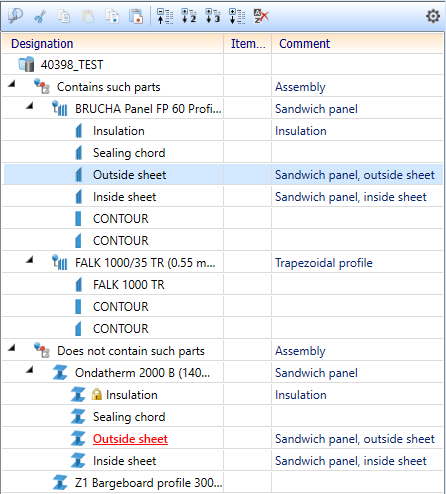Collapse the BRUCHA Panel FP 60 node
Image resolution: width=446 pixels, height=494 pixels.
(30, 106)
